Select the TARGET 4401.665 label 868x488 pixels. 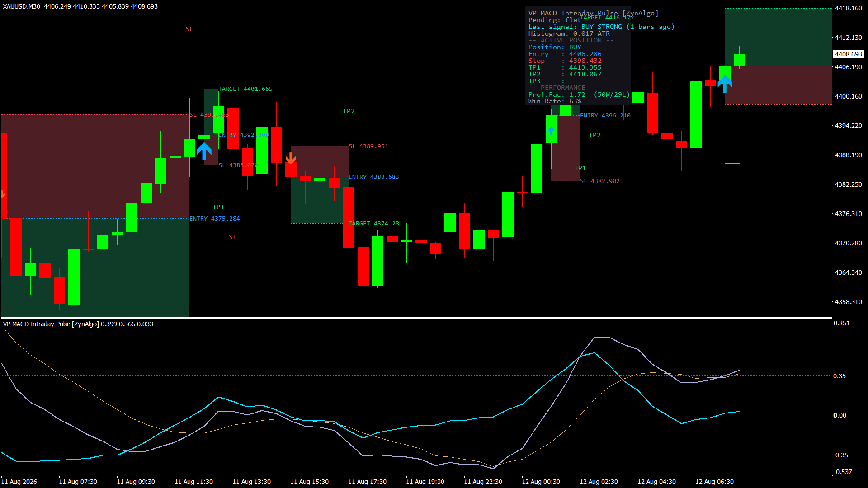(x=245, y=89)
